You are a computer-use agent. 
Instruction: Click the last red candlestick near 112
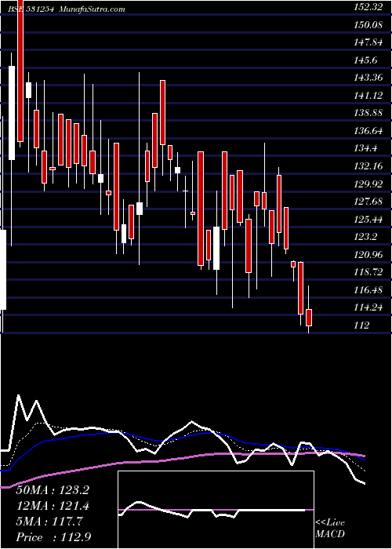pyautogui.click(x=308, y=317)
